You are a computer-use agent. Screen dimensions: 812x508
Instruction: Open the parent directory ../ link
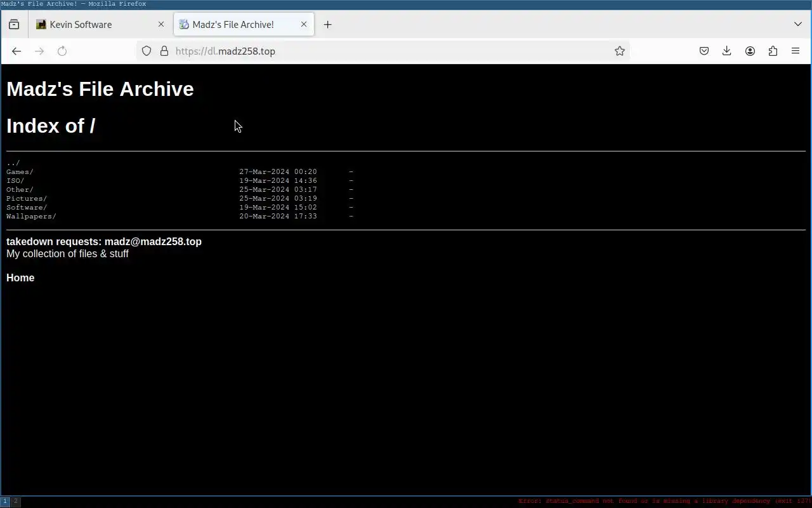pyautogui.click(x=13, y=163)
